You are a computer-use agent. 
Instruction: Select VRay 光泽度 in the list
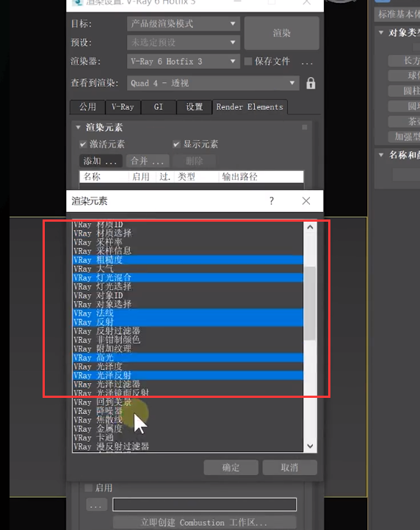point(188,367)
